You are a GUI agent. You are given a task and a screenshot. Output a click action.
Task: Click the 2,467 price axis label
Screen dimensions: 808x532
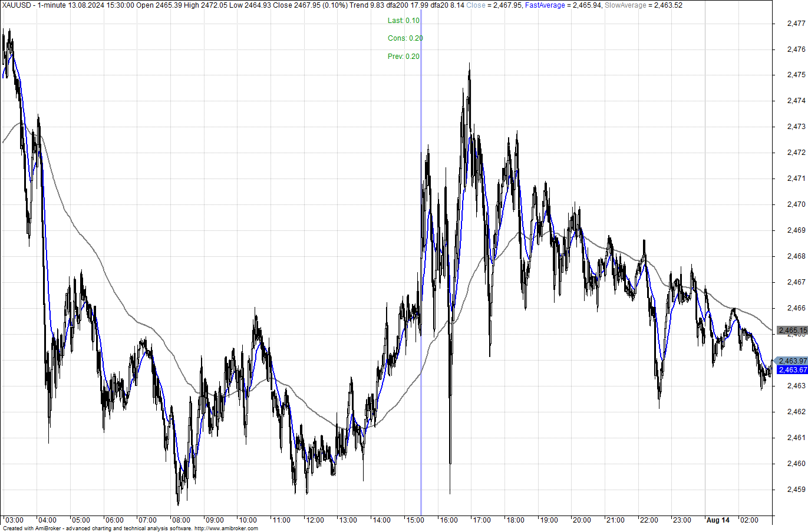click(796, 282)
